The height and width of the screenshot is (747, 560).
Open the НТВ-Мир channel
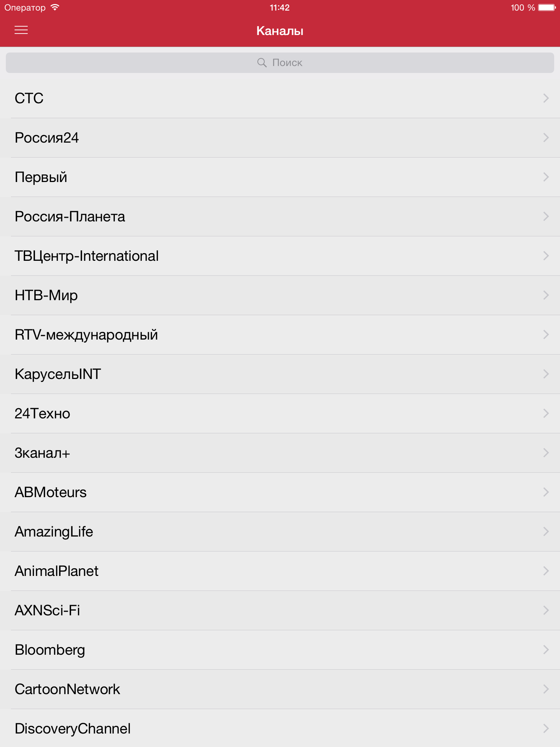point(280,295)
